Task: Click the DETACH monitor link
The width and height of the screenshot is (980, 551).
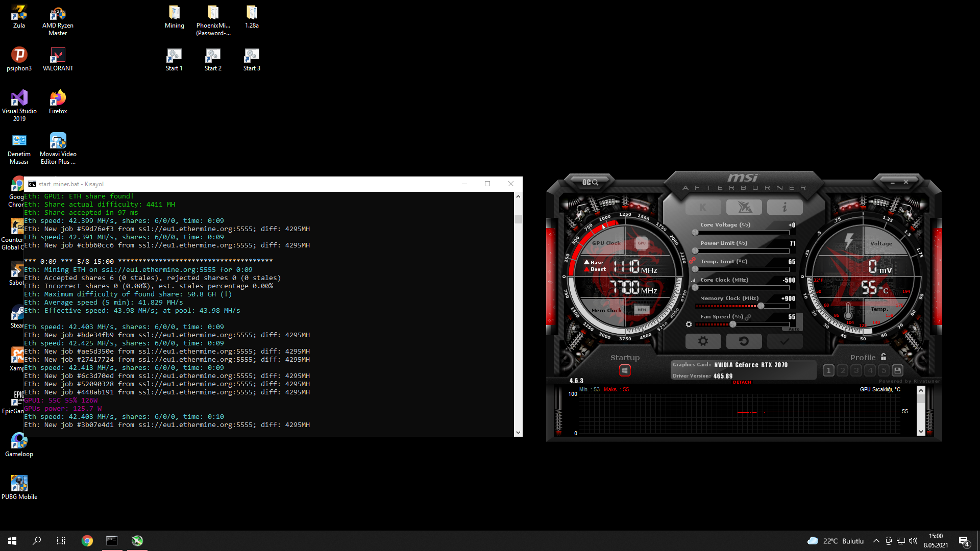Action: point(742,382)
